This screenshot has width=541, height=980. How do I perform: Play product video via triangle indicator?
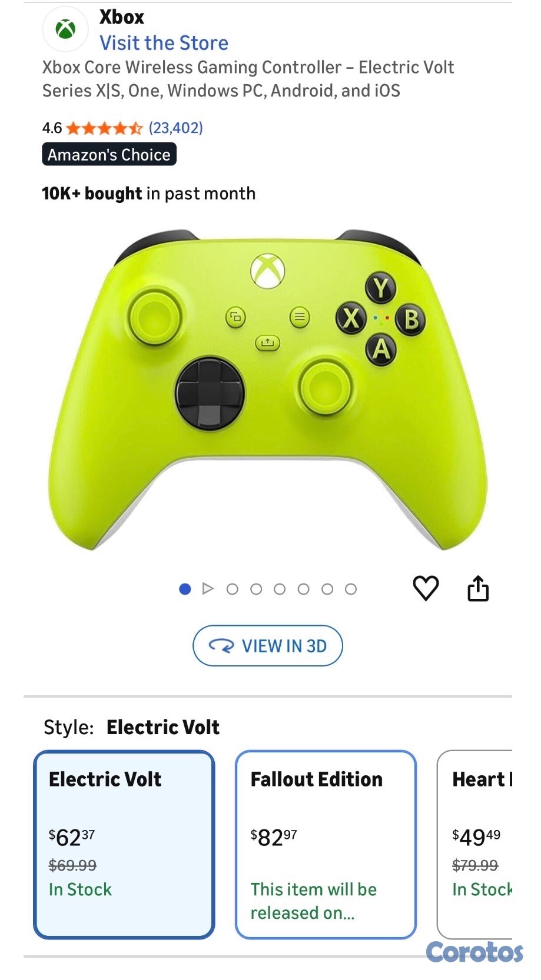208,588
